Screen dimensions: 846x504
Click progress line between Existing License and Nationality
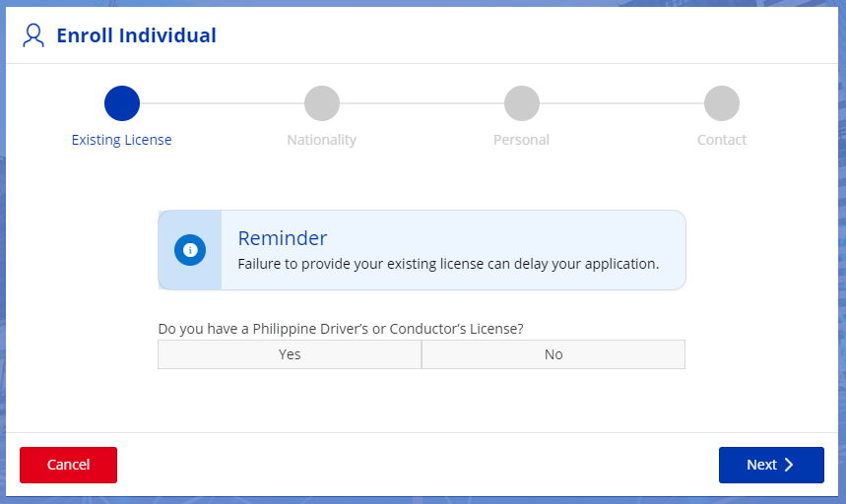(x=222, y=103)
